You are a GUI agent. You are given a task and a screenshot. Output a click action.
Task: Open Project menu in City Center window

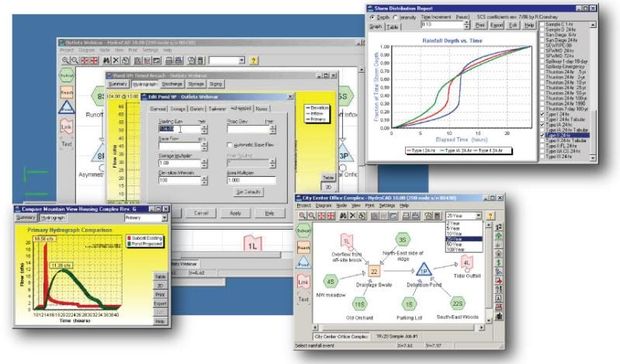click(x=304, y=206)
